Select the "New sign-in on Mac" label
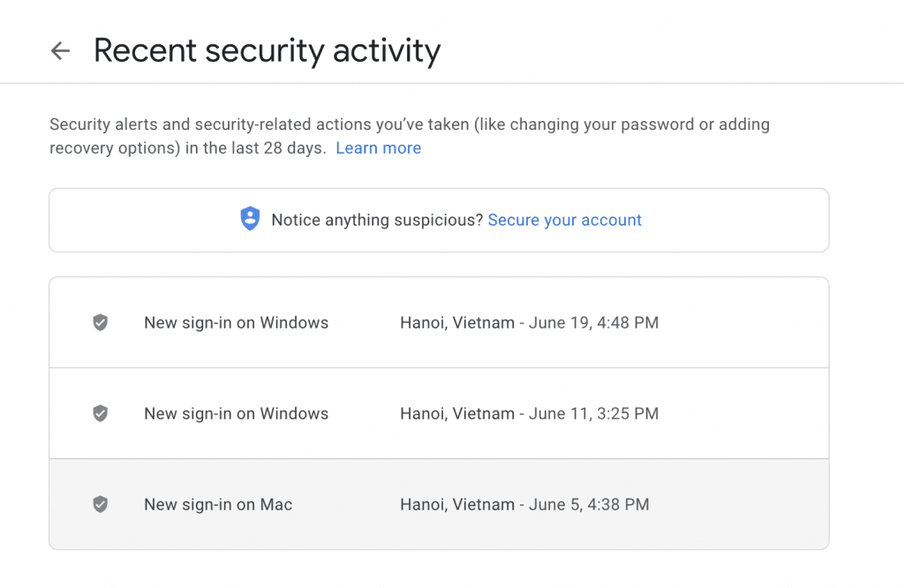 [218, 504]
